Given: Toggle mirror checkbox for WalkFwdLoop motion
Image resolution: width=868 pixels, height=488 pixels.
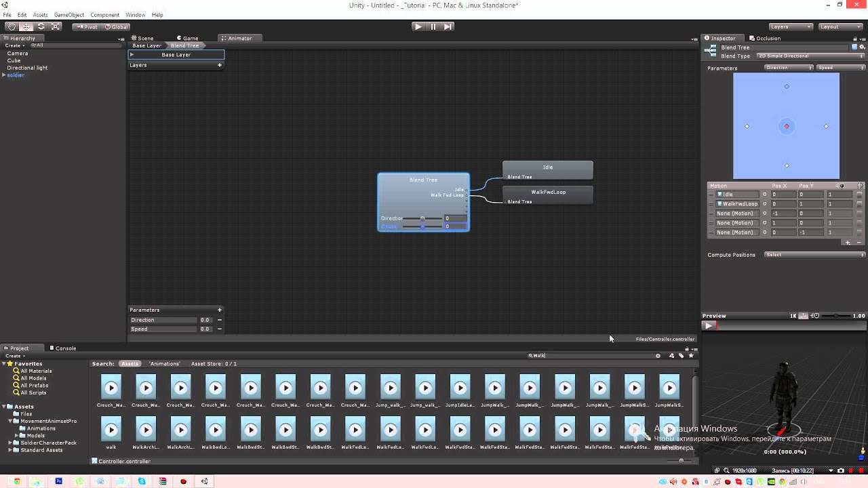Looking at the screenshot, I should (859, 204).
